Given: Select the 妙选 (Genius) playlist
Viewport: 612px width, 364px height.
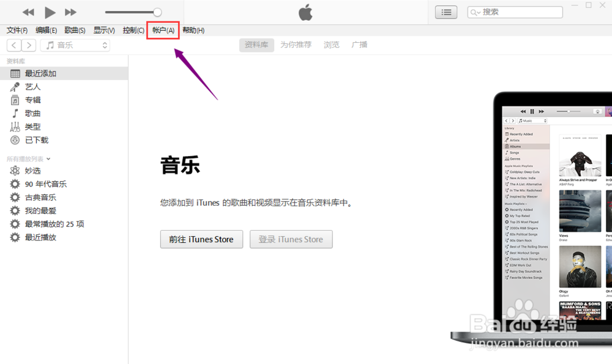Looking at the screenshot, I should (x=32, y=171).
